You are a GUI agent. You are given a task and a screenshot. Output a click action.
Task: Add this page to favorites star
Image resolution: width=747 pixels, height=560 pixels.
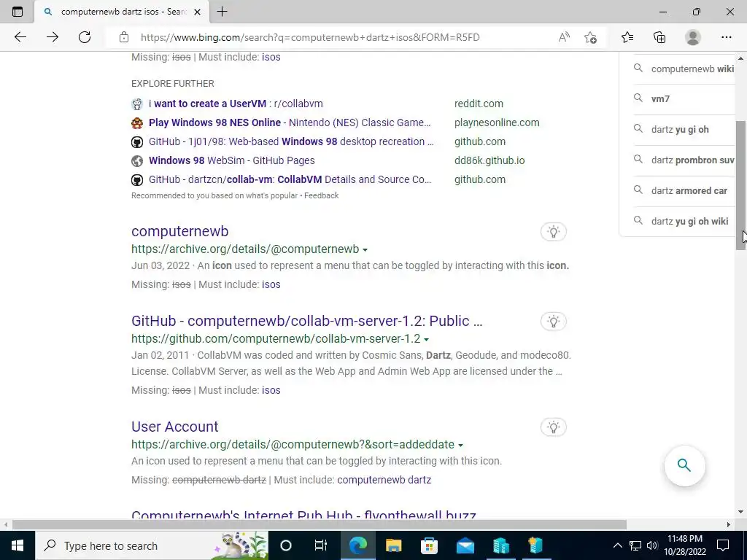tap(591, 37)
